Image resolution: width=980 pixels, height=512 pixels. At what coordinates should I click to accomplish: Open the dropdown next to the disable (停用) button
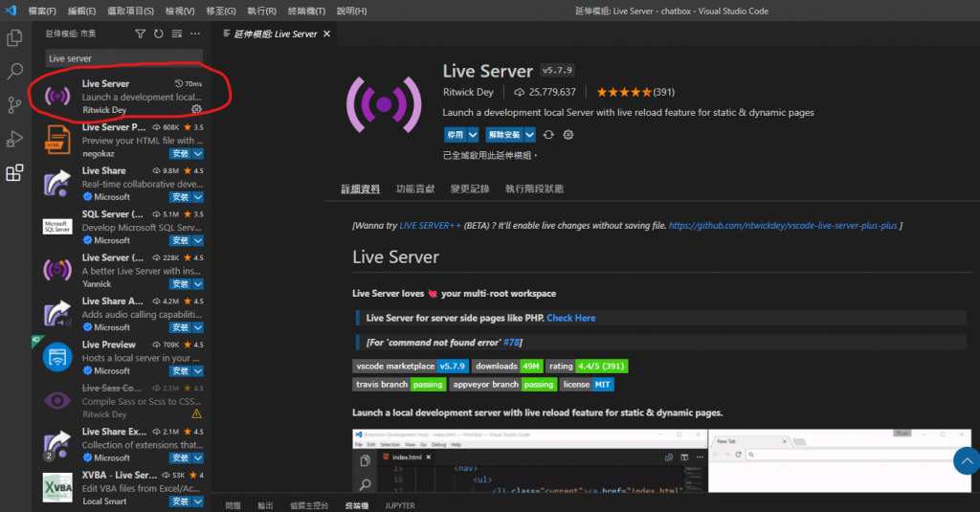473,134
